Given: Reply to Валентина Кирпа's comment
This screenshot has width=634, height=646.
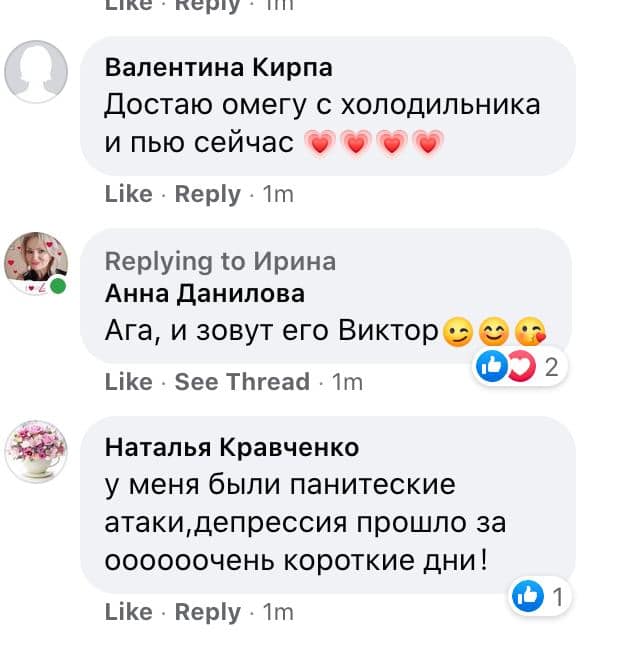Looking at the screenshot, I should tap(208, 194).
